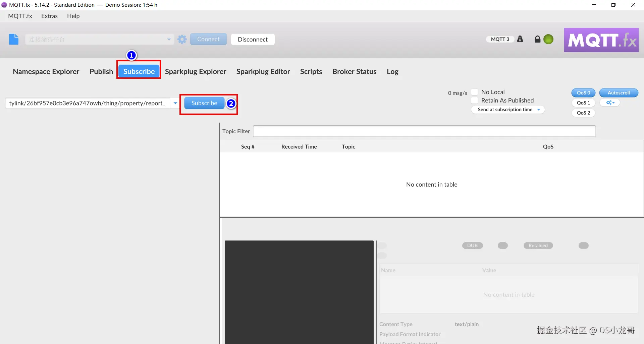Click the Topic column header
644x344 pixels.
[348, 147]
